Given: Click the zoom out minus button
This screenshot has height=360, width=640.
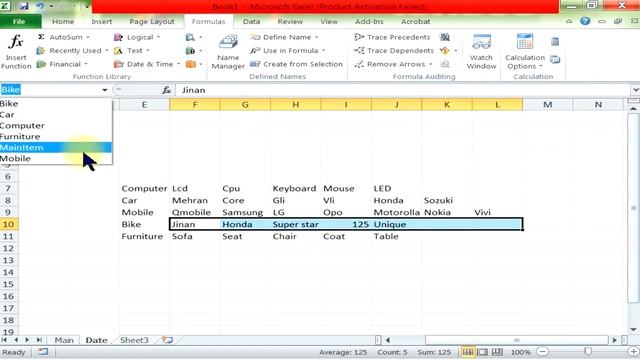Looking at the screenshot, I should click(x=542, y=352).
